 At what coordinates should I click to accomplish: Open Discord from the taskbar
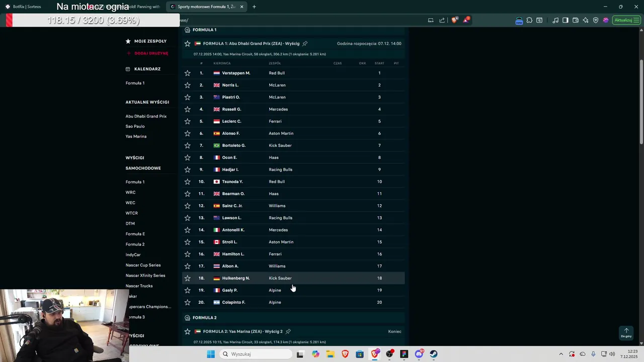[x=419, y=354]
